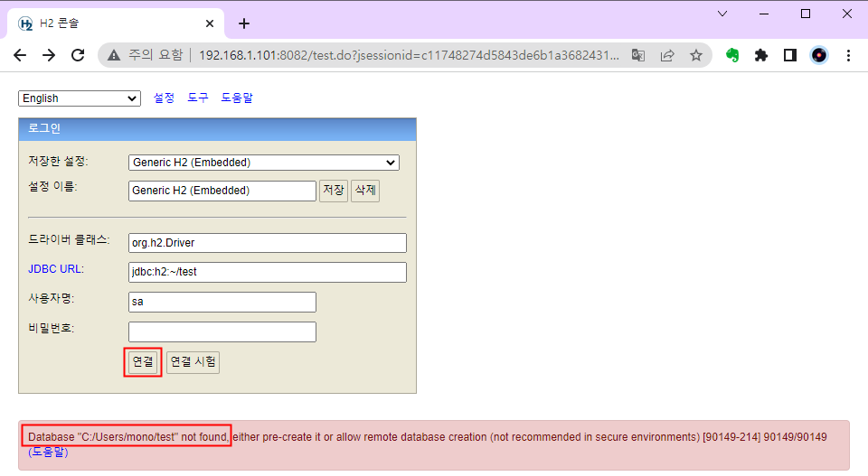Open the 도움말 link at top
Image resolution: width=868 pixels, height=476 pixels.
[x=237, y=98]
